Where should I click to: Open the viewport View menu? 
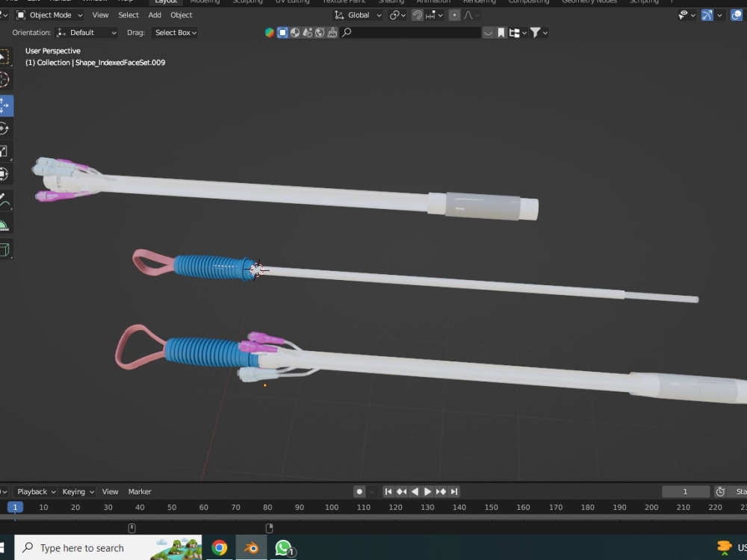click(100, 15)
